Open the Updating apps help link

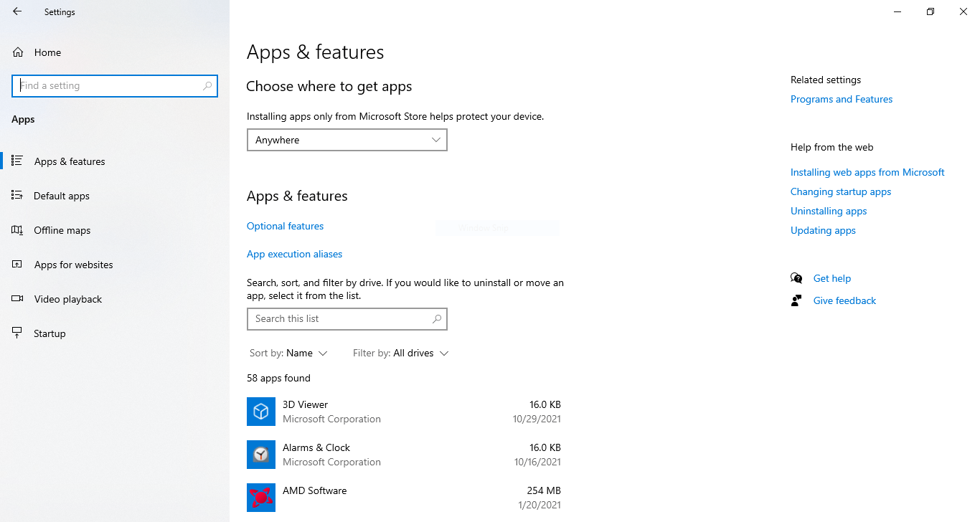823,230
